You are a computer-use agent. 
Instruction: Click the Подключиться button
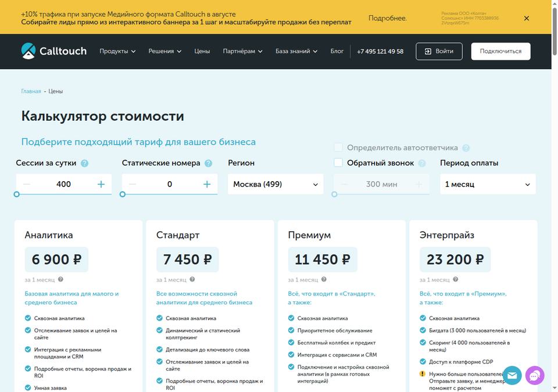point(500,52)
